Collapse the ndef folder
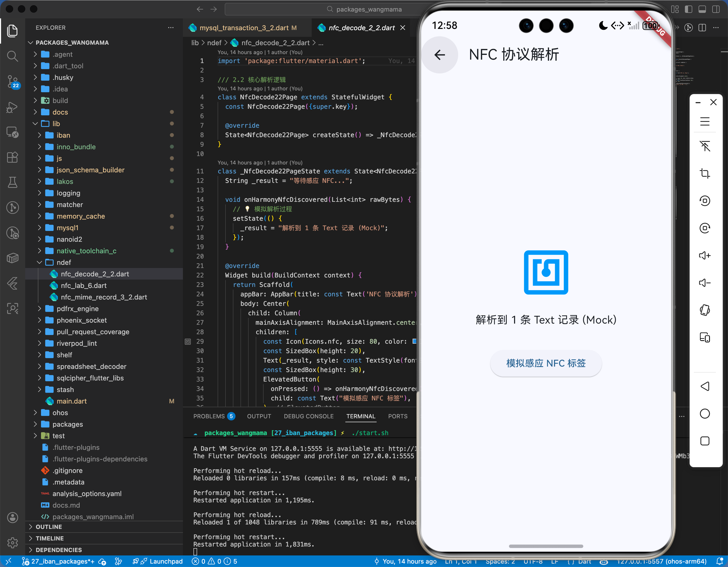Screen dimensions: 728x567 point(63,262)
